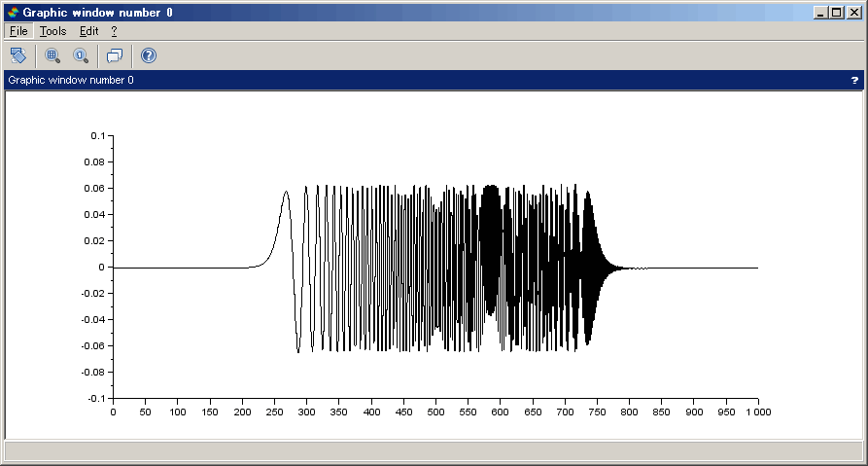868x466 pixels.
Task: Click x-axis label 50
Action: tap(145, 412)
